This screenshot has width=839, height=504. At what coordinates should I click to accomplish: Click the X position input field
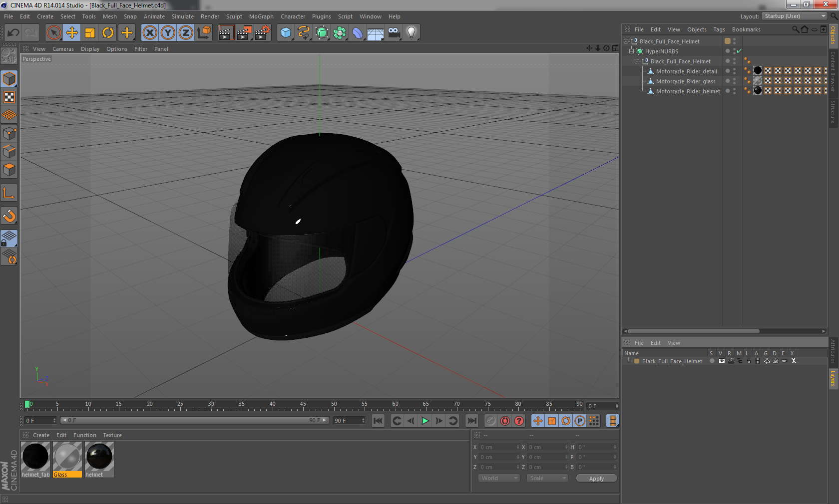[x=499, y=447]
